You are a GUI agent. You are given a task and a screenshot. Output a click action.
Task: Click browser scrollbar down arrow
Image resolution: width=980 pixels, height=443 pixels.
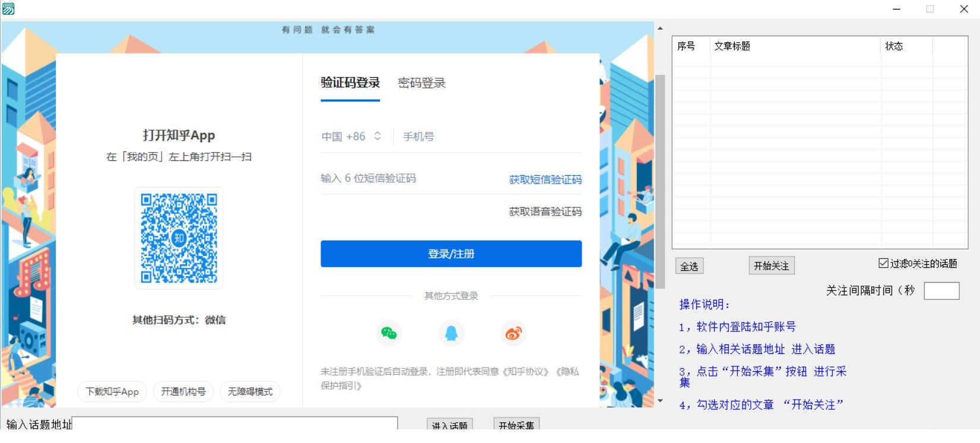(660, 401)
